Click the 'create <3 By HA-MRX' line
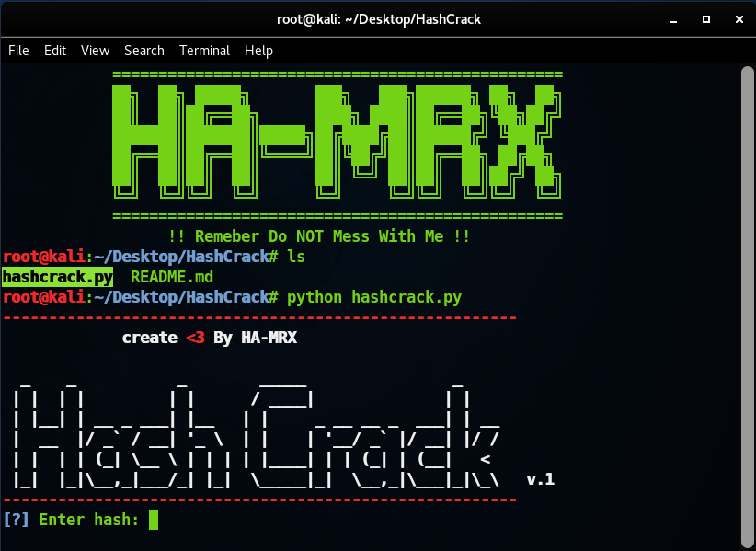The height and width of the screenshot is (551, 756). (x=210, y=338)
